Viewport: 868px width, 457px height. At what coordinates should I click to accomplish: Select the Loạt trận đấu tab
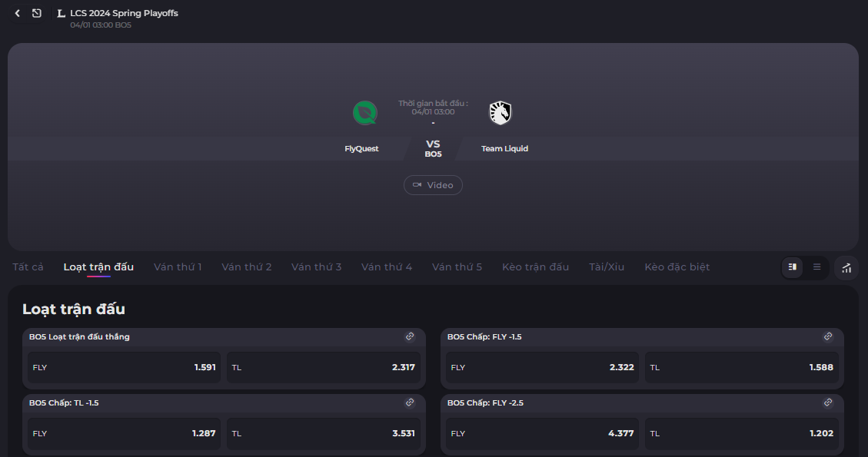pyautogui.click(x=98, y=267)
